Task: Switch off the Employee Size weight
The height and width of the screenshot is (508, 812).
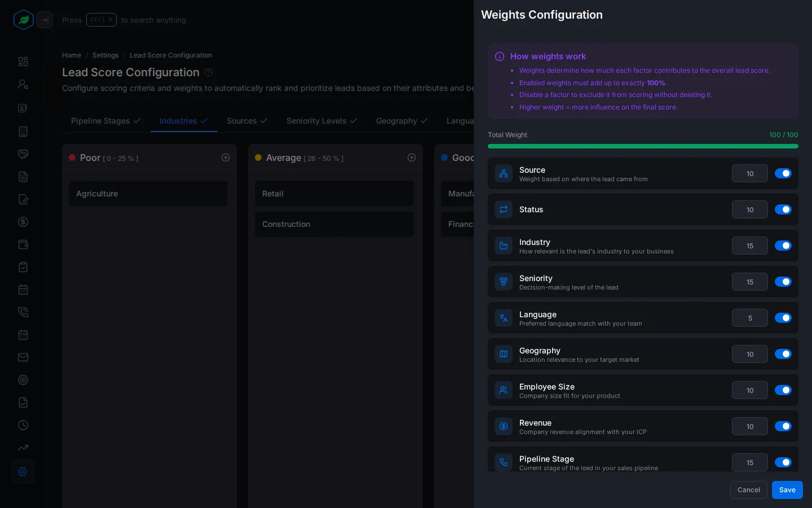Action: coord(783,390)
